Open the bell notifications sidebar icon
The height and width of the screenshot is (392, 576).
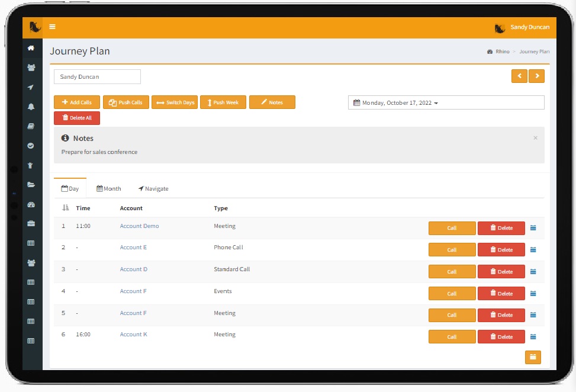click(31, 107)
